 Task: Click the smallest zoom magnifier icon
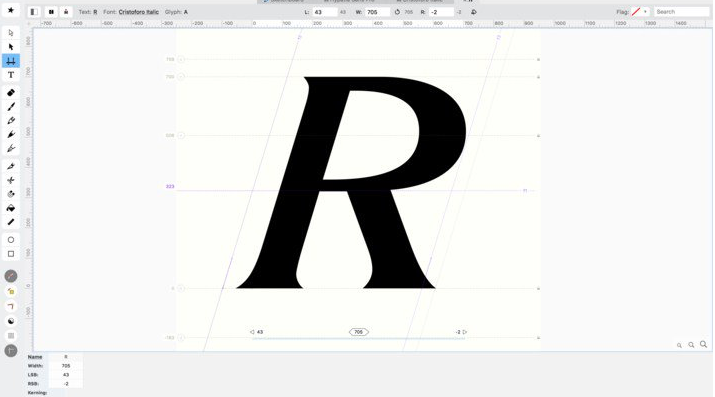tap(679, 345)
